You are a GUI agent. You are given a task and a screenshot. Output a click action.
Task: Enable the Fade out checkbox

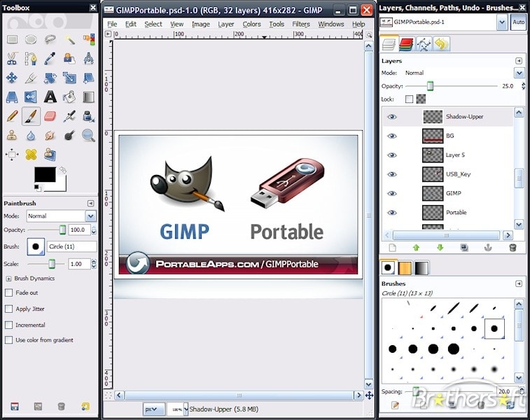(9, 293)
